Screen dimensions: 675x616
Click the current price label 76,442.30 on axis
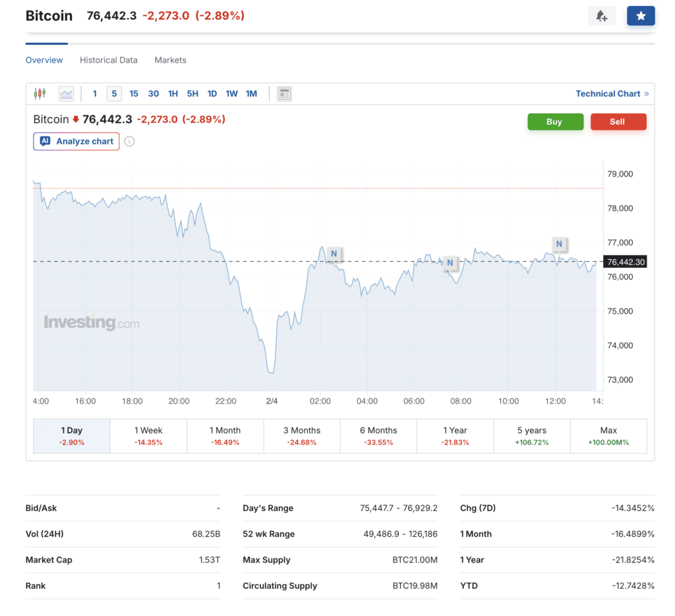tap(626, 262)
